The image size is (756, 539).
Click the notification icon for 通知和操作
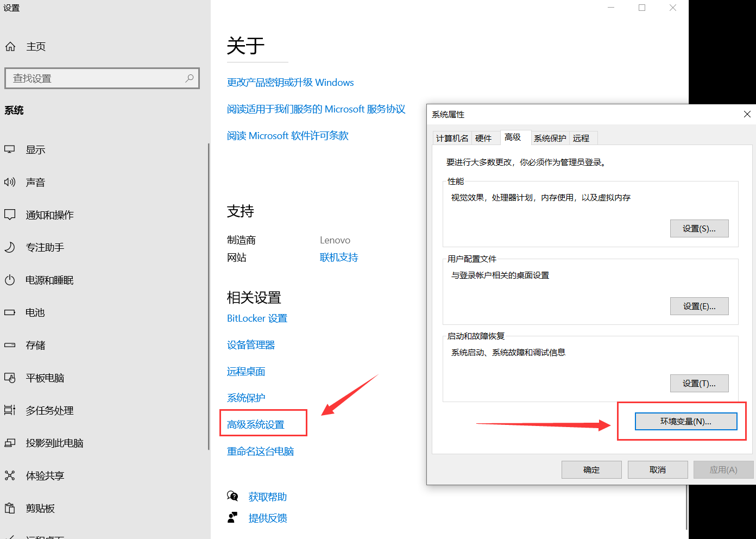pyautogui.click(x=10, y=215)
